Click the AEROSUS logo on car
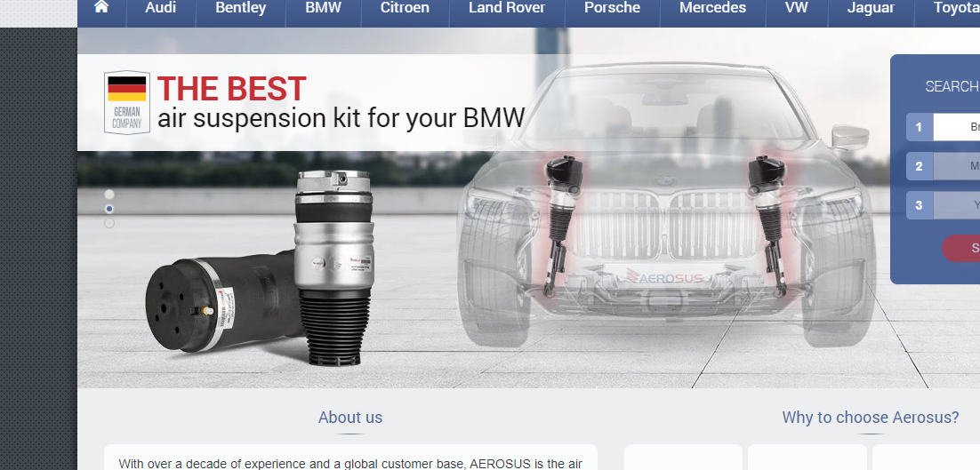980x470 pixels. pos(664,277)
